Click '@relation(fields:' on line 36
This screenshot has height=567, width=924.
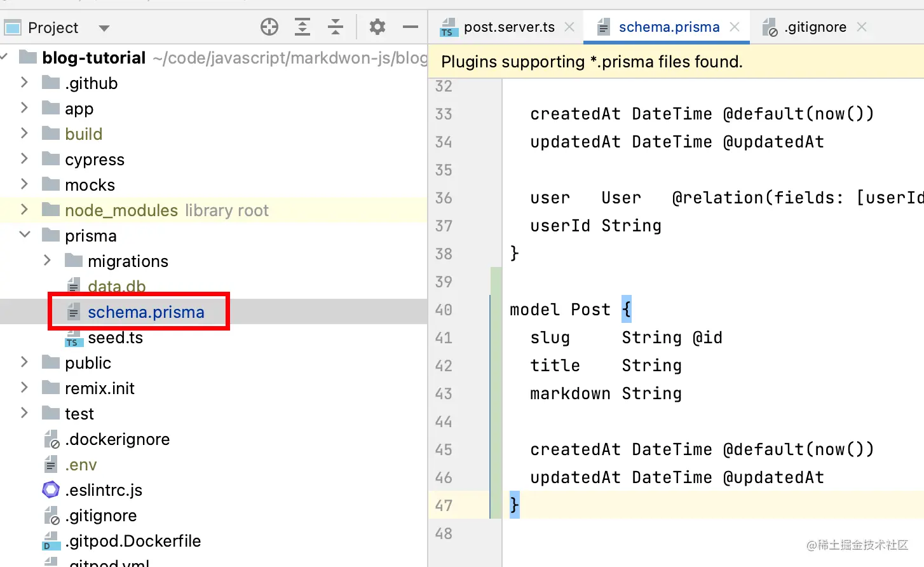[x=758, y=198]
